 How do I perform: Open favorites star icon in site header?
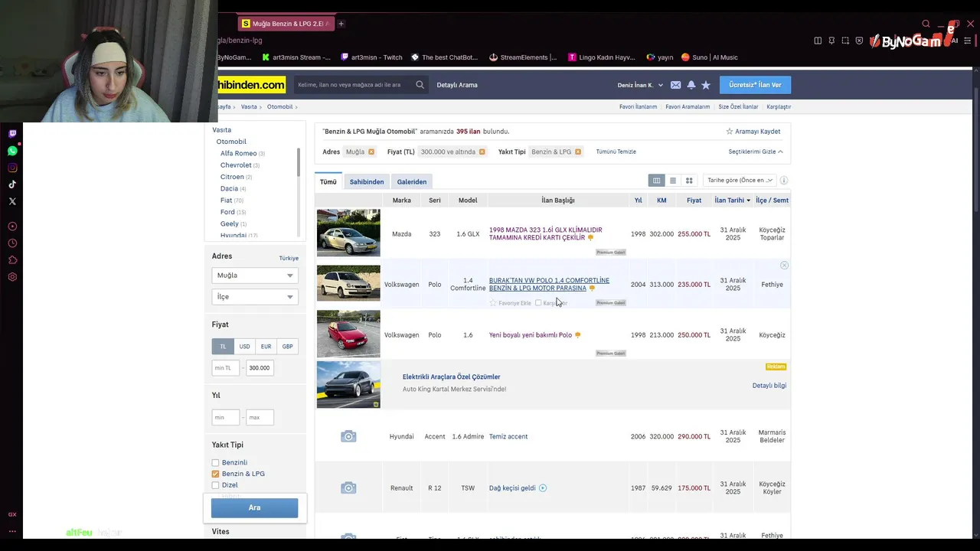tap(706, 85)
